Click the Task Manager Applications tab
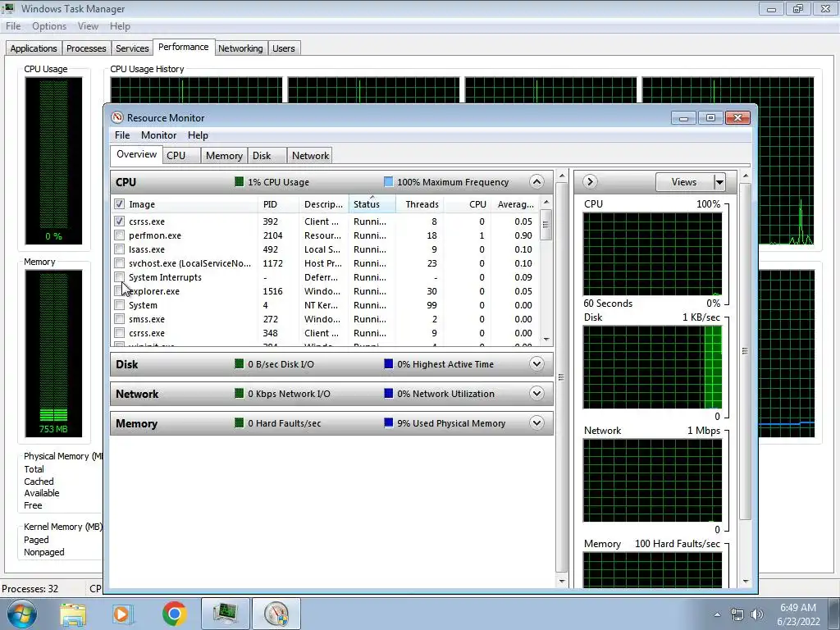This screenshot has width=840, height=630. pos(33,48)
